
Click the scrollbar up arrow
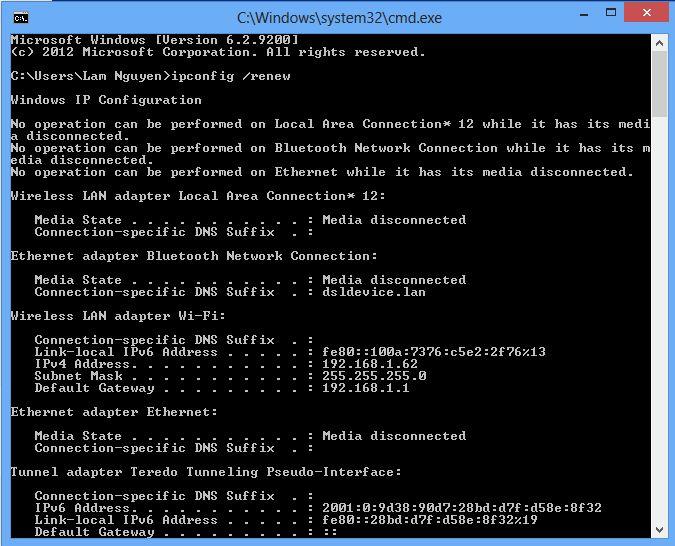[x=659, y=43]
